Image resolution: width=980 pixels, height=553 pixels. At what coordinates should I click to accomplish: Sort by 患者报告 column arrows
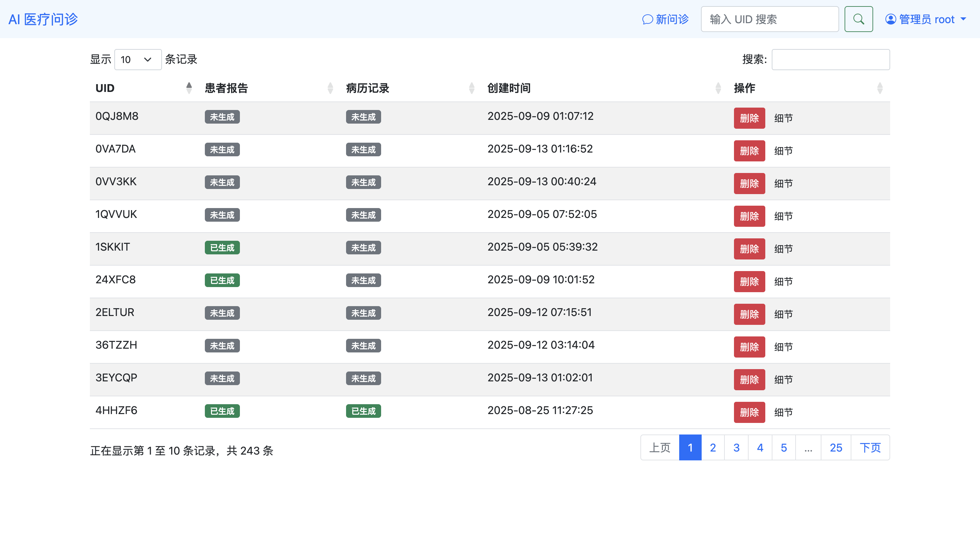[330, 88]
